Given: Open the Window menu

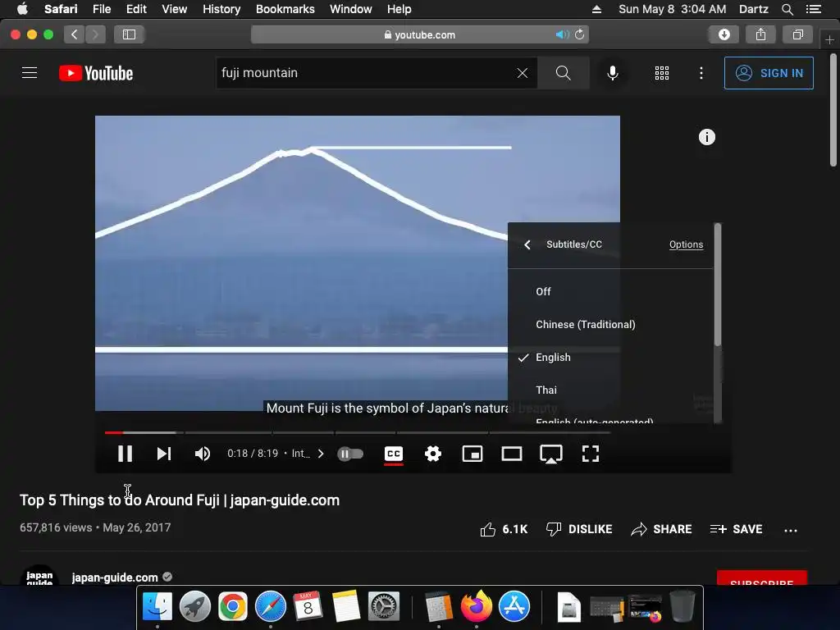Looking at the screenshot, I should (x=351, y=9).
